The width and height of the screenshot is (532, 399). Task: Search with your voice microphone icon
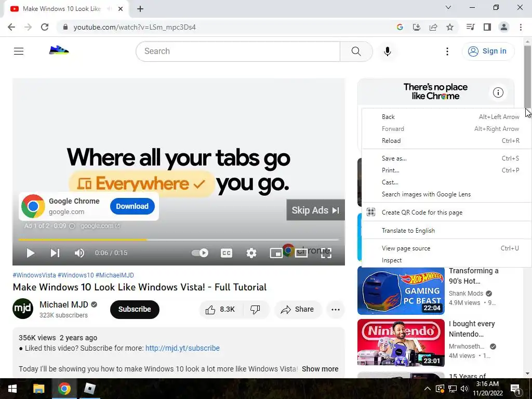click(388, 51)
